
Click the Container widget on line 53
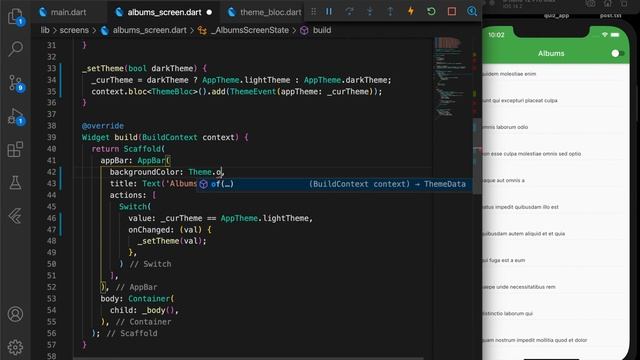149,299
